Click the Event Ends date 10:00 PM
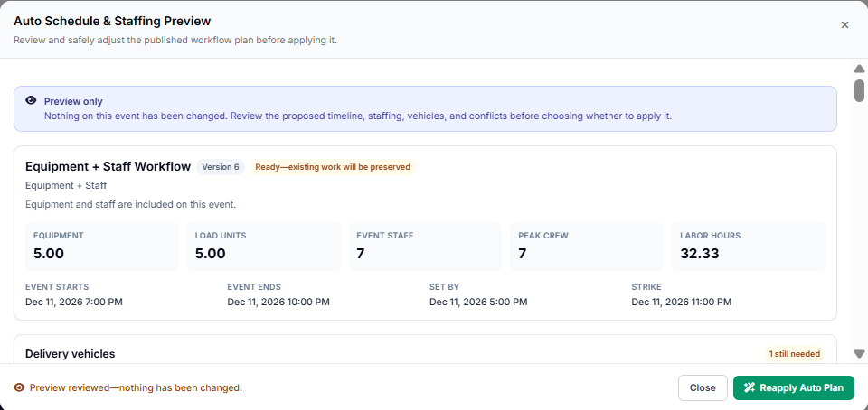868x410 pixels. pos(278,302)
